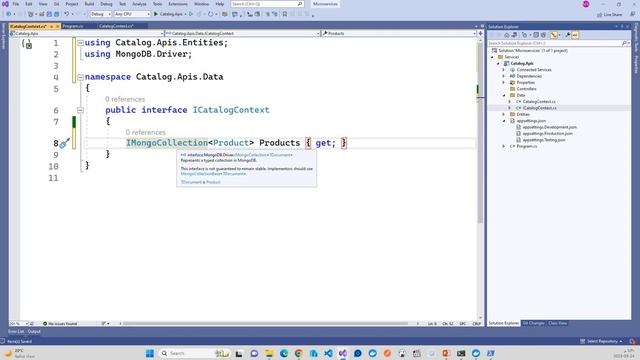This screenshot has width=640, height=360.
Task: Click Collapse All icon in Solution Explorer toolbar
Action: pyautogui.click(x=536, y=35)
